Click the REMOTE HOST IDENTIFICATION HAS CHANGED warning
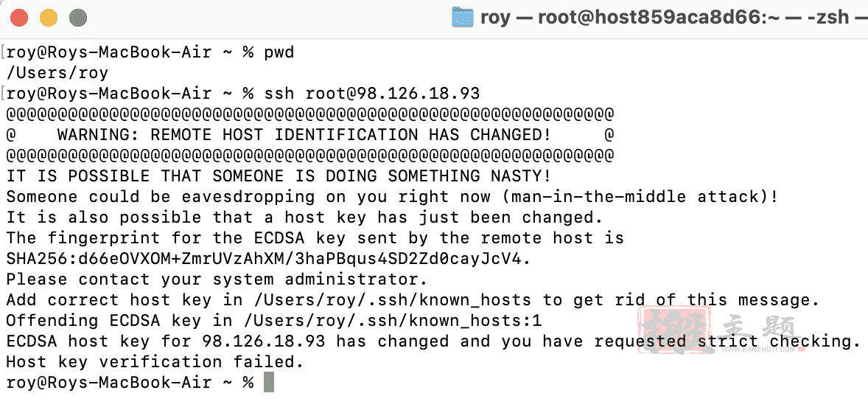This screenshot has height=410, width=868. [x=304, y=135]
